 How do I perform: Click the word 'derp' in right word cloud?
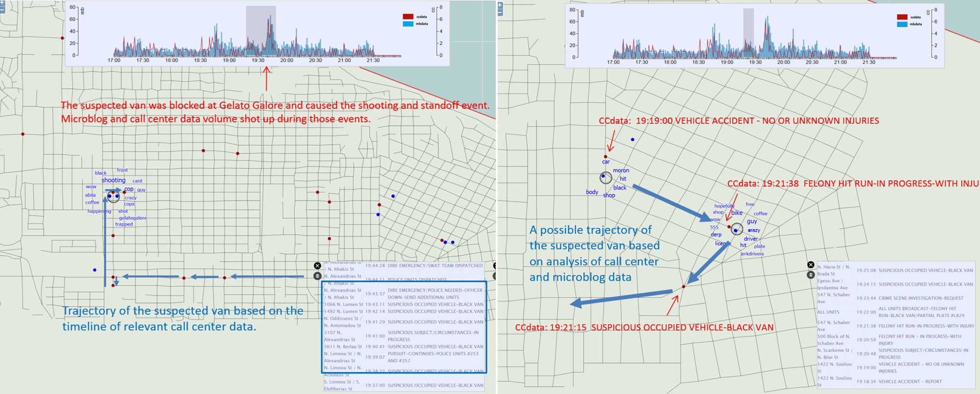coord(716,235)
